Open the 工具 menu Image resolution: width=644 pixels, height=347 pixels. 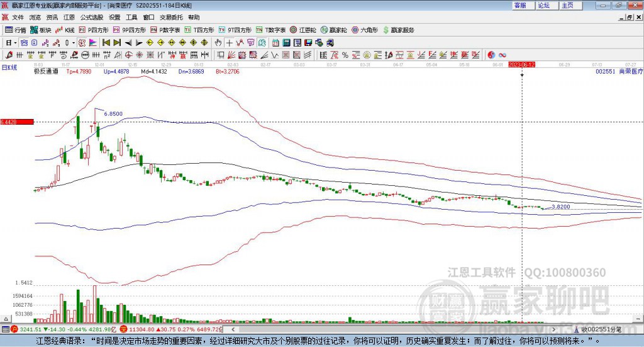coord(131,17)
